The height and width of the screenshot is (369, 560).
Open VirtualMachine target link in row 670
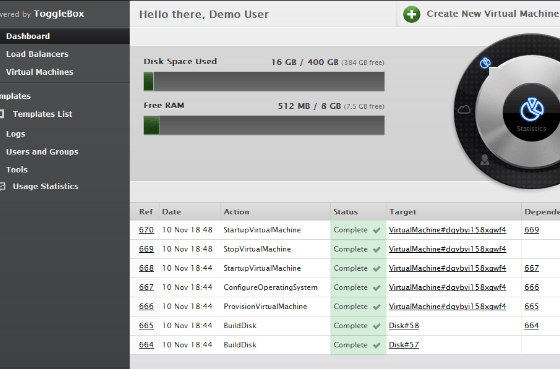447,230
